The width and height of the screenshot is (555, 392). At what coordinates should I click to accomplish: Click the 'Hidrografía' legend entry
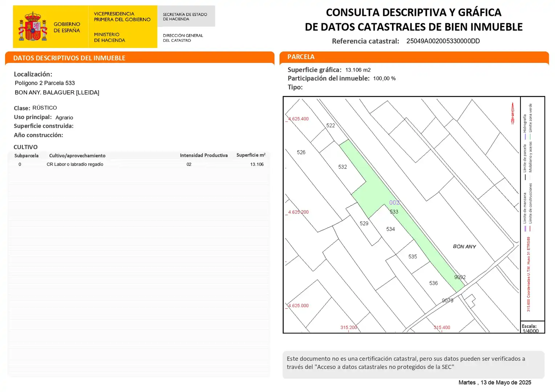pos(525,127)
